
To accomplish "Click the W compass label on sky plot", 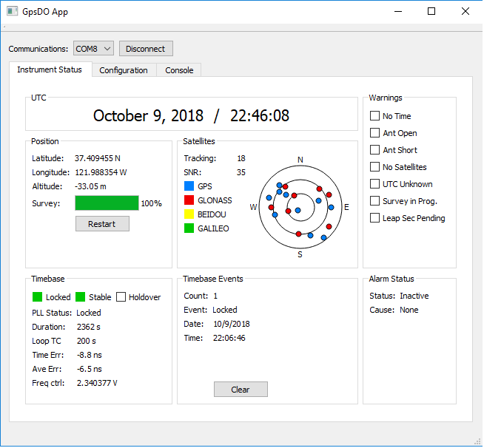I will click(253, 207).
